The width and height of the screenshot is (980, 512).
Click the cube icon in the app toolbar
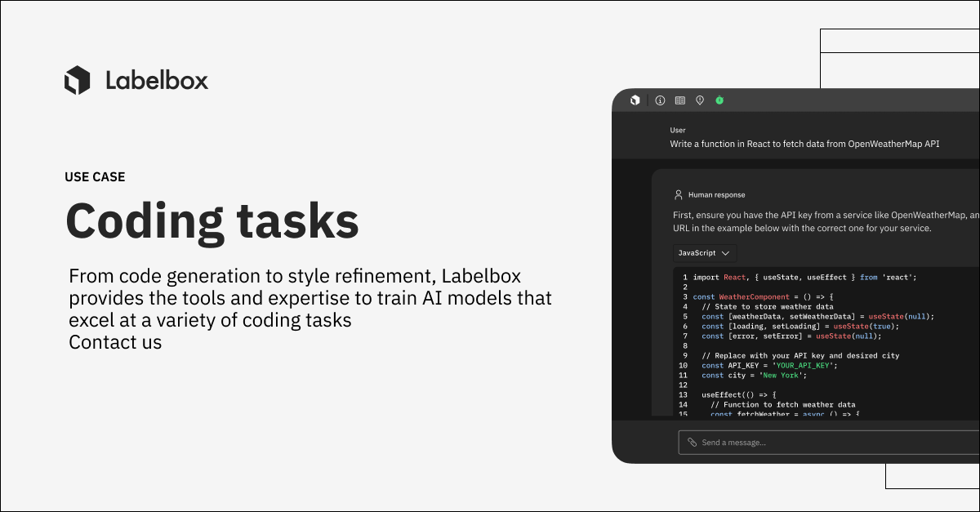(636, 100)
